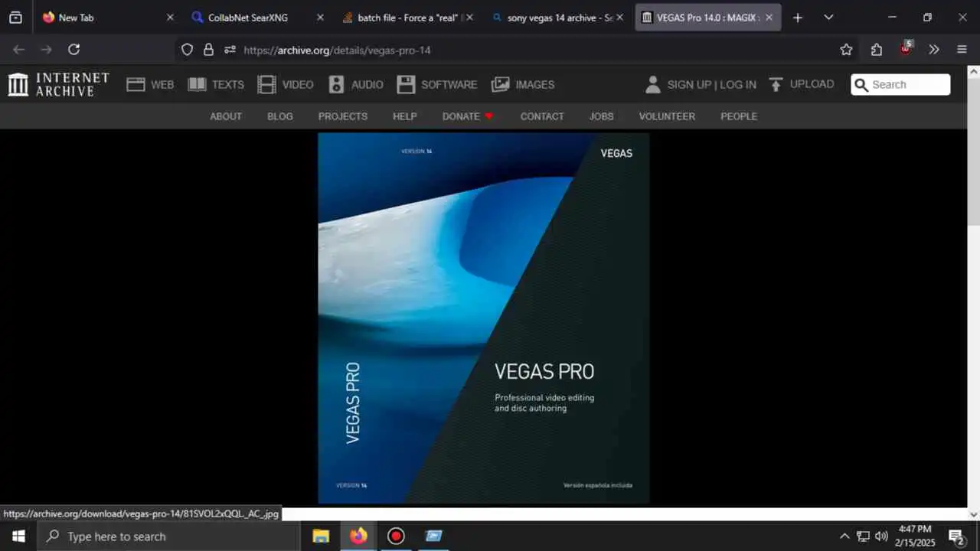
Task: Go back to previous page
Action: coord(19,50)
